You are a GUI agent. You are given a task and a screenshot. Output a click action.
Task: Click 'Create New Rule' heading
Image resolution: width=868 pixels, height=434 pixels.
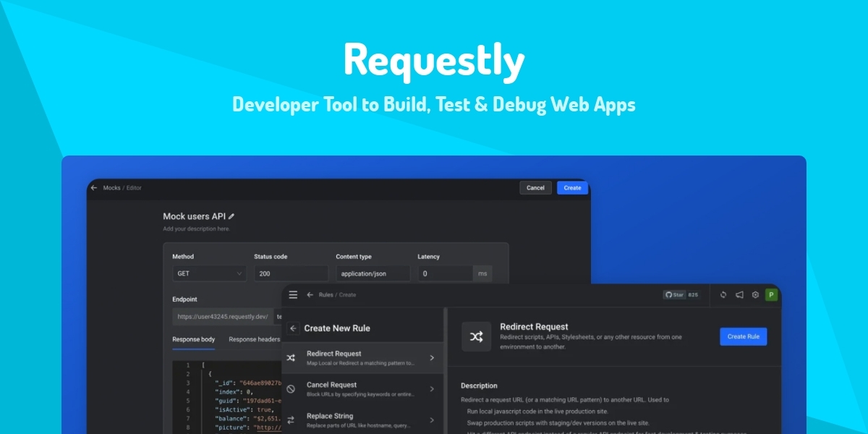(x=336, y=328)
